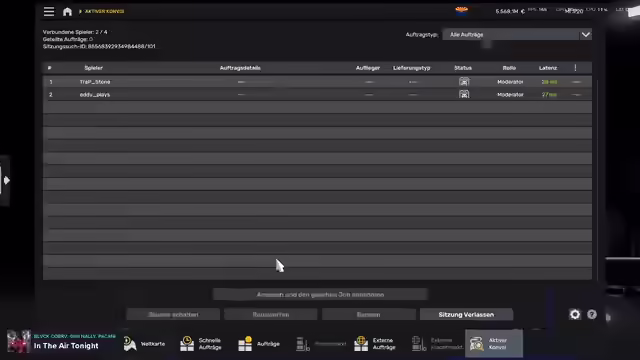This screenshot has height=360, width=640.
Task: Click the grayed-out button left of Sitzung Verlassen
Action: click(x=369, y=315)
